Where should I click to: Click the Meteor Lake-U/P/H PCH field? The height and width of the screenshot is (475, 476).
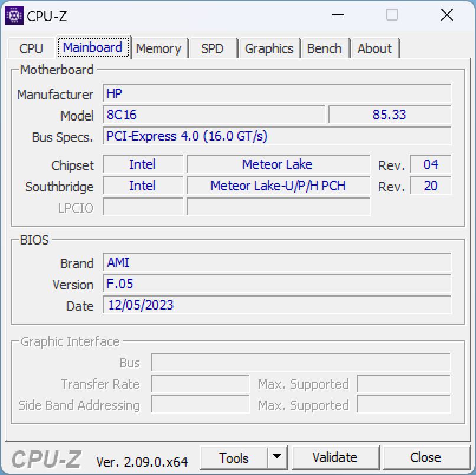[278, 186]
